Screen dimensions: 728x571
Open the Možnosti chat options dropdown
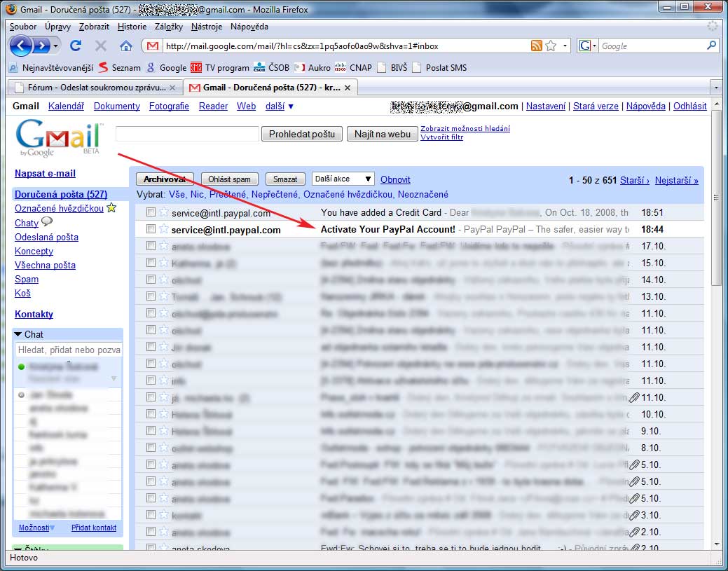tap(36, 528)
